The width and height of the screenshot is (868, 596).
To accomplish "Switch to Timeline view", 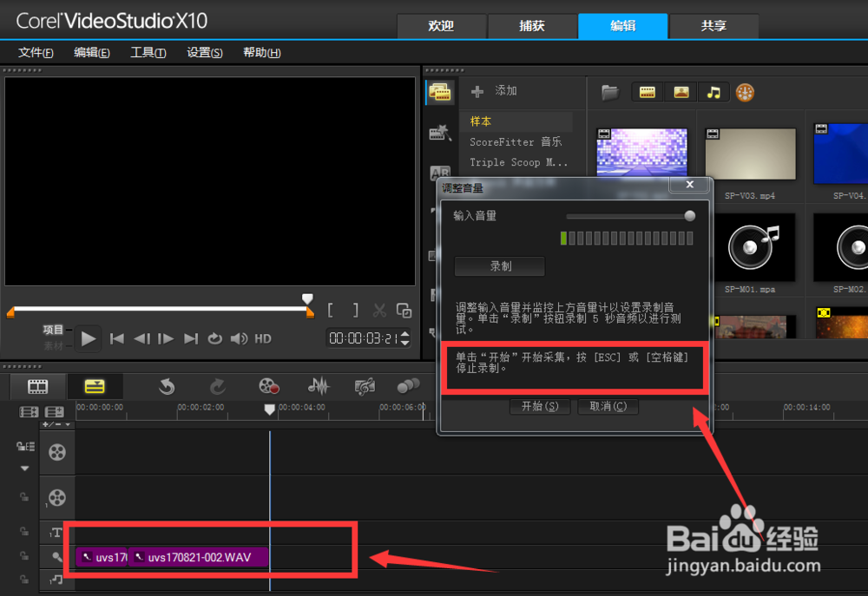I will (x=95, y=386).
